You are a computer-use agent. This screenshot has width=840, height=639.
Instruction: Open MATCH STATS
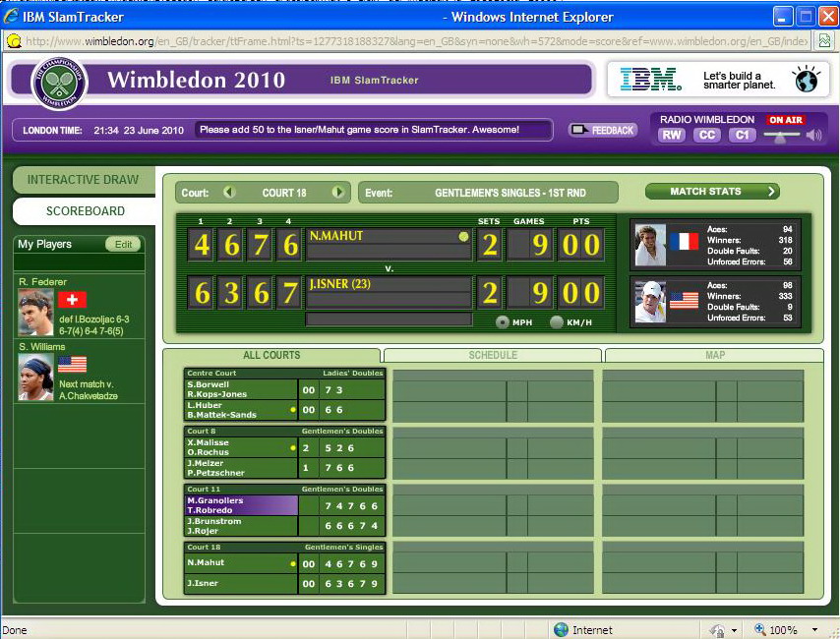[x=712, y=192]
